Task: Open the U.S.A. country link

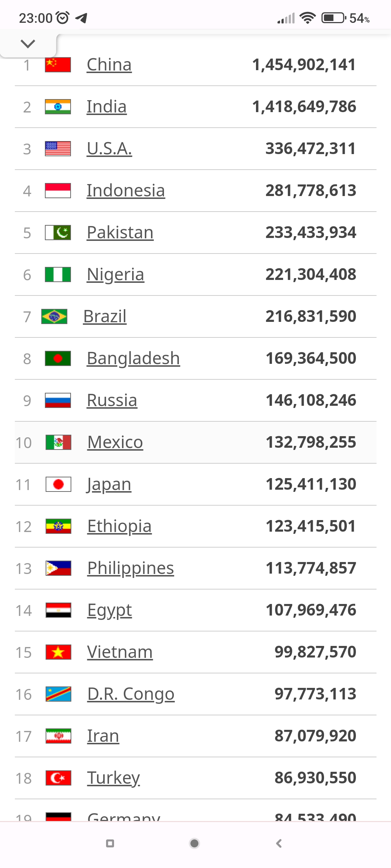Action: pos(109,149)
